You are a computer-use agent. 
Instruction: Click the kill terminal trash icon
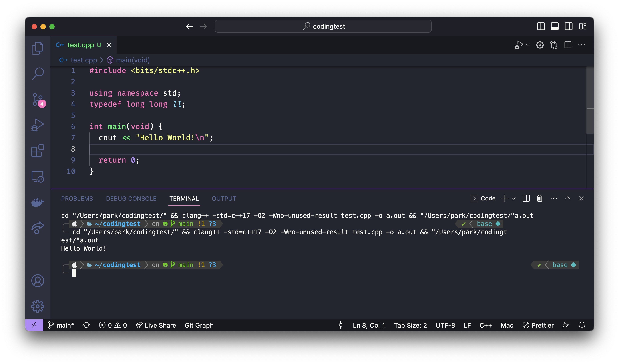click(x=539, y=198)
